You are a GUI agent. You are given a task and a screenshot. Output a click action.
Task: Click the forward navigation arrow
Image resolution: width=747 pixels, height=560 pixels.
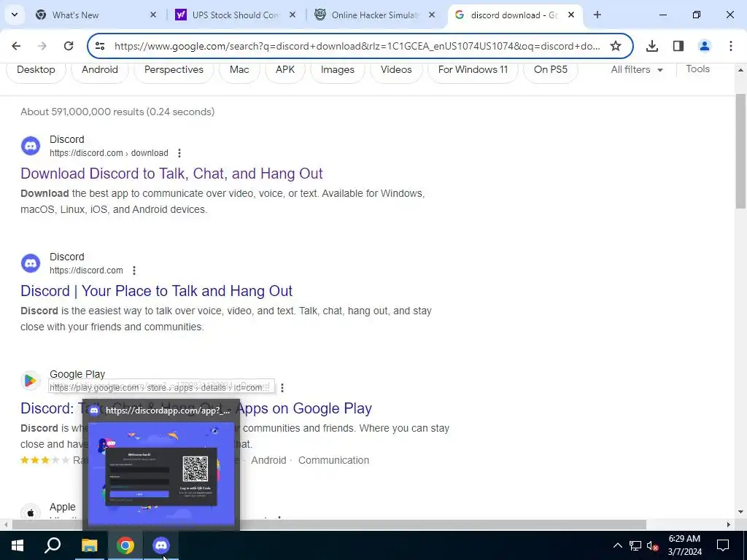pos(42,46)
